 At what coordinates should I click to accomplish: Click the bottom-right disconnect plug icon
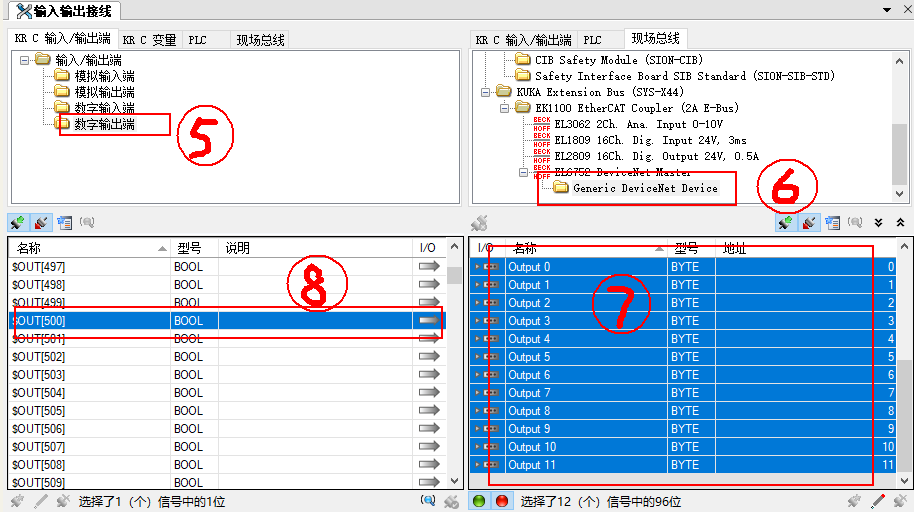901,501
